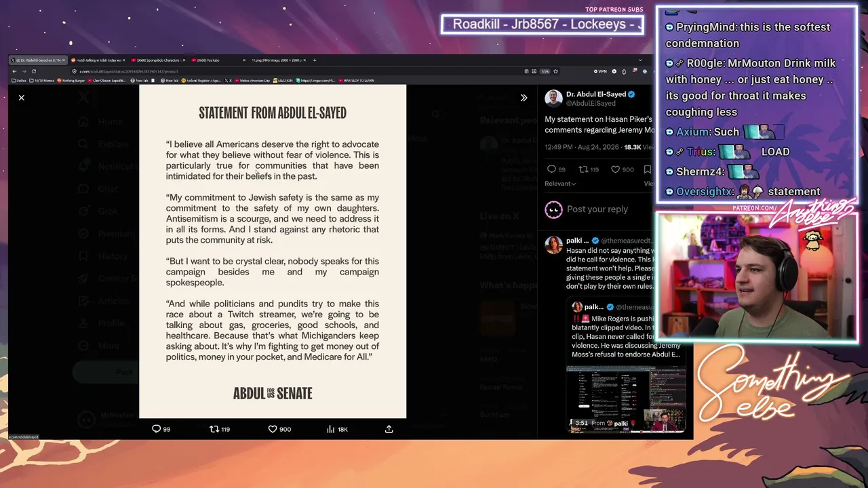Open the palki reply author name
The image size is (868, 488).
pos(578,241)
